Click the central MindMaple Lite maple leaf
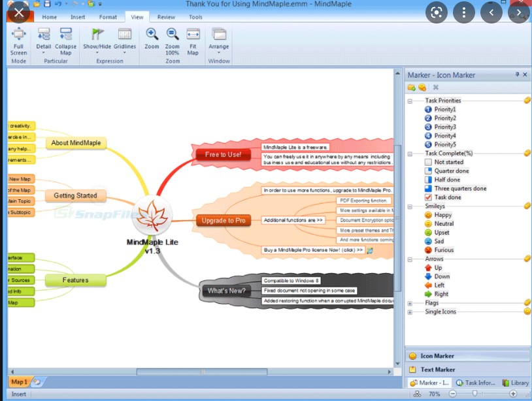Image resolution: width=532 pixels, height=401 pixels. (x=152, y=216)
